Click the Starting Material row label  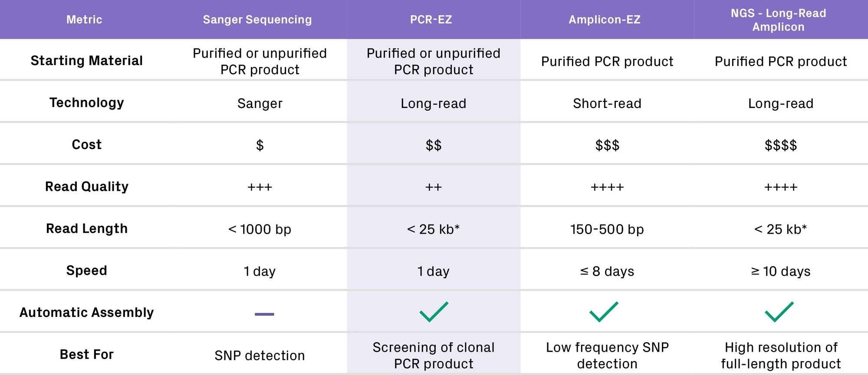[87, 60]
